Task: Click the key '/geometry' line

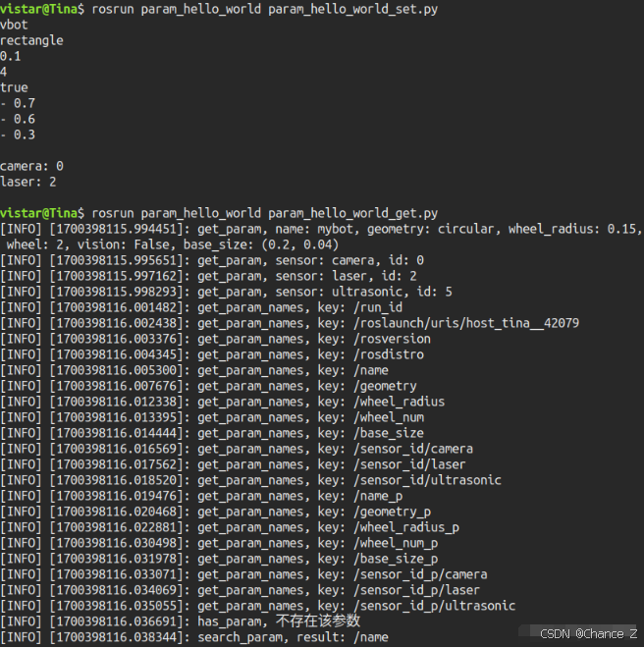Action: tap(208, 386)
